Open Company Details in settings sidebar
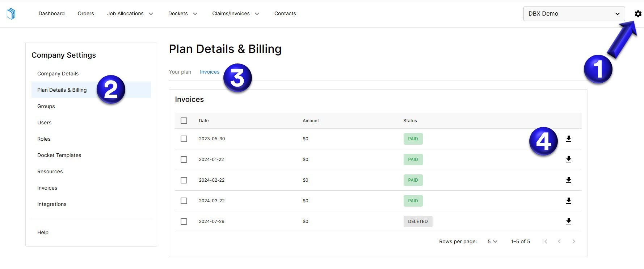The image size is (644, 269). point(58,74)
